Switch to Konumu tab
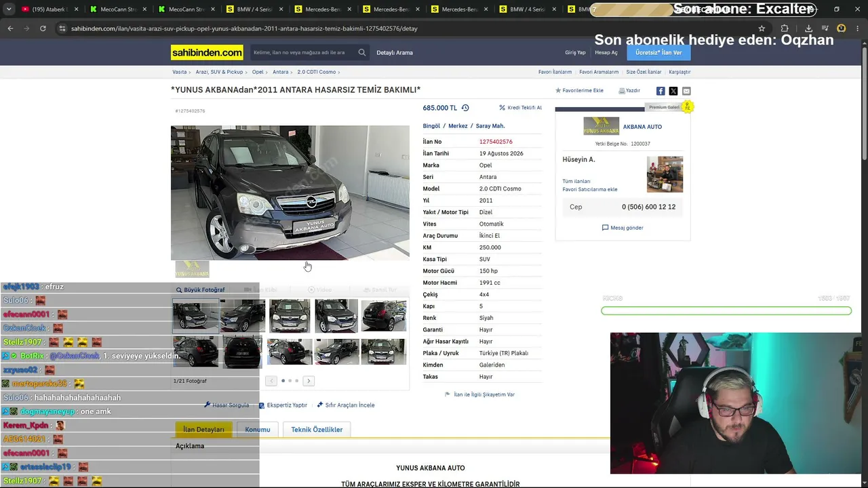 [258, 430]
